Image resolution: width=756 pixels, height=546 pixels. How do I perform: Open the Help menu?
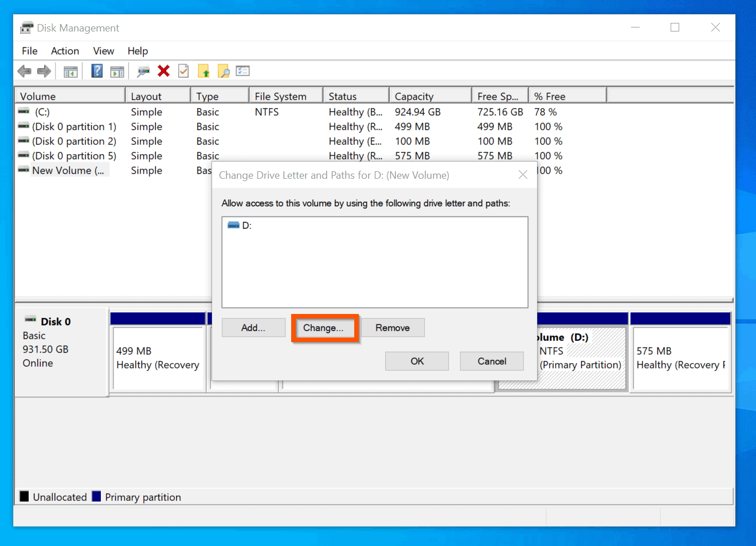[x=137, y=51]
